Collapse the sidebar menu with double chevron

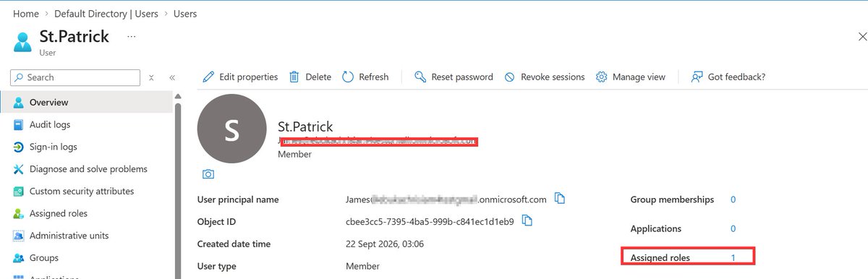point(172,77)
